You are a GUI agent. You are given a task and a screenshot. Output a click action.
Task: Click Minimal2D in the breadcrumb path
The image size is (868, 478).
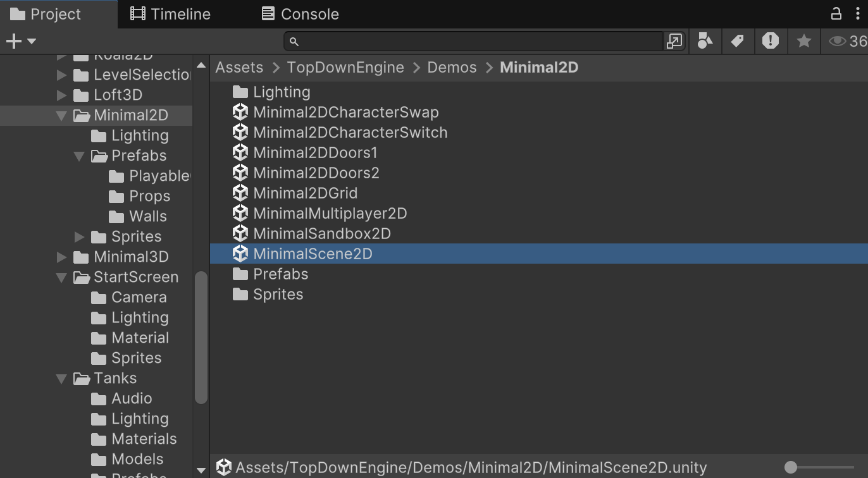point(539,68)
